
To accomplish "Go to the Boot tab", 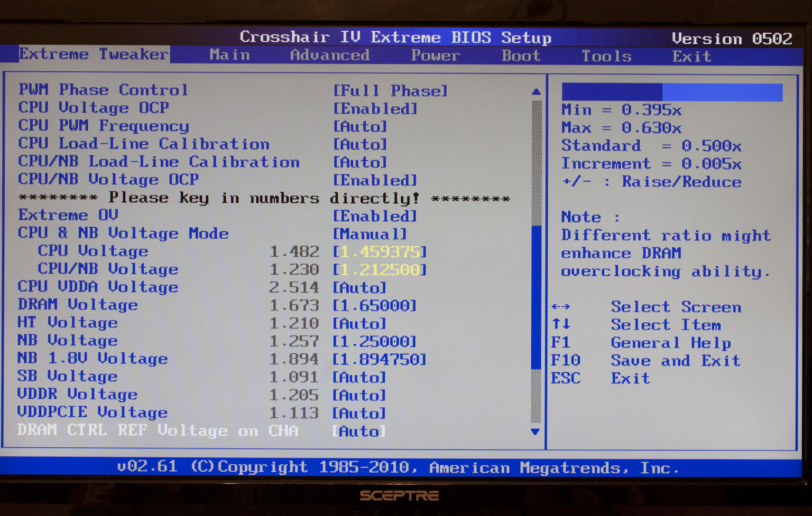I will [x=521, y=56].
